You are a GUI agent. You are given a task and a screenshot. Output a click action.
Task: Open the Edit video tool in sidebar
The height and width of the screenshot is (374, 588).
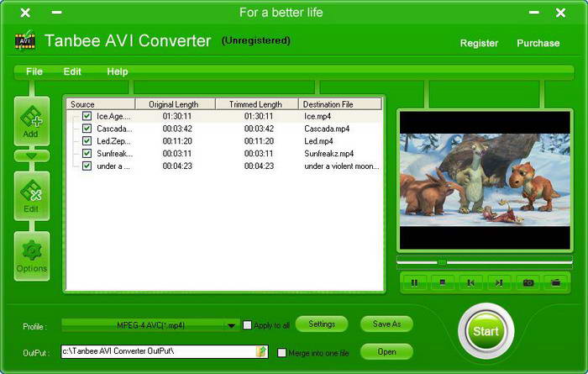(x=32, y=196)
